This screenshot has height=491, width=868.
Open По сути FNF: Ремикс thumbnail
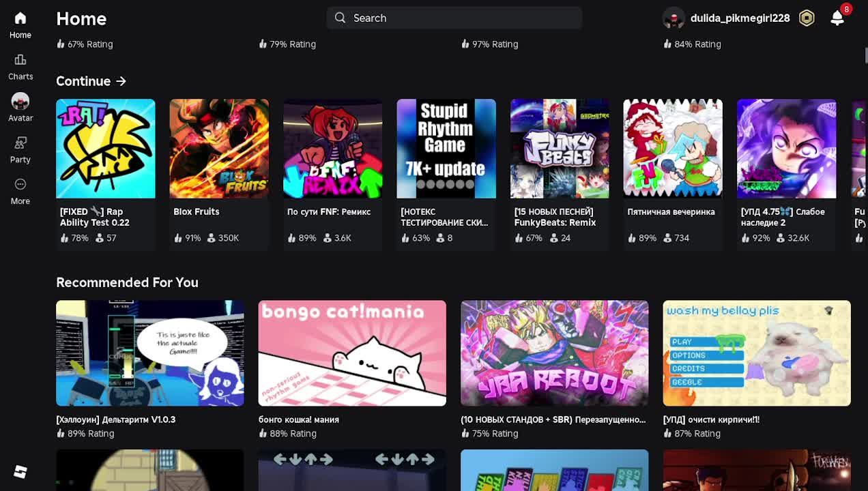pos(333,149)
